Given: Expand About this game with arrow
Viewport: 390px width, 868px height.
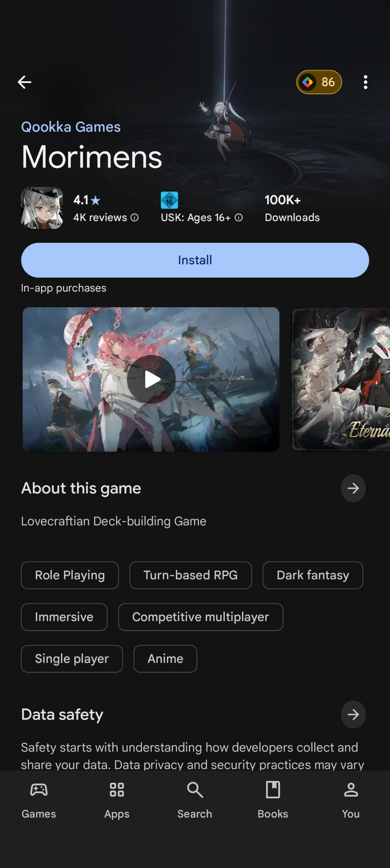Looking at the screenshot, I should 353,488.
